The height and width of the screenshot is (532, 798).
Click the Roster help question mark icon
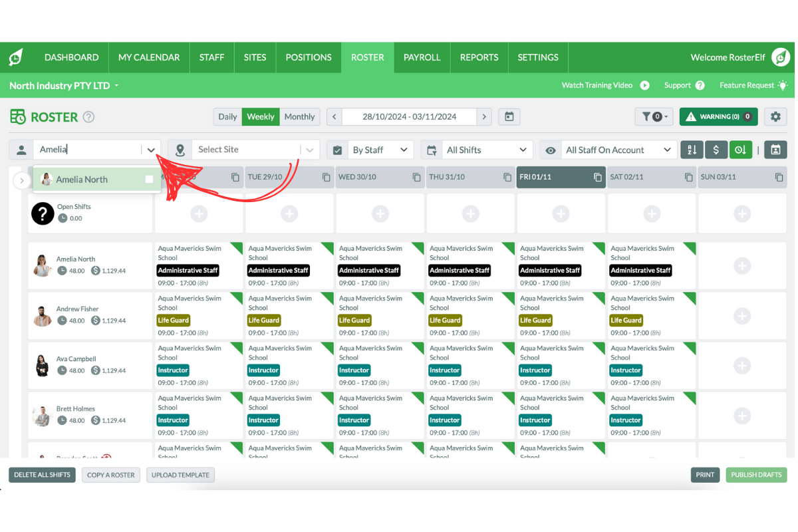[x=88, y=117]
